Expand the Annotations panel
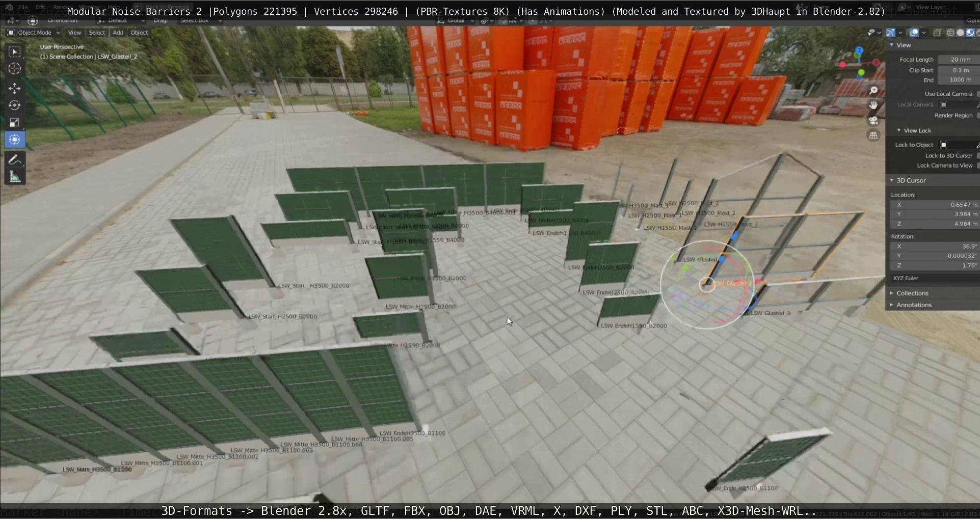Screen dimensions: 980x519 click(892, 305)
